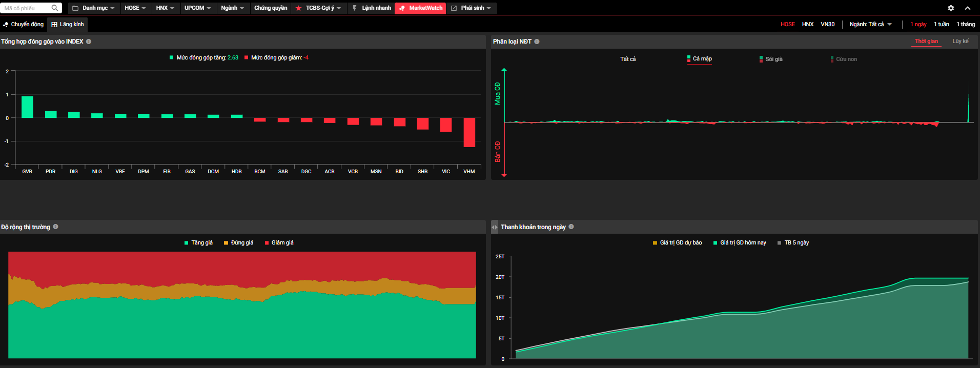This screenshot has width=980, height=368.
Task: Switch to the Chuyển động tab
Action: pos(24,24)
